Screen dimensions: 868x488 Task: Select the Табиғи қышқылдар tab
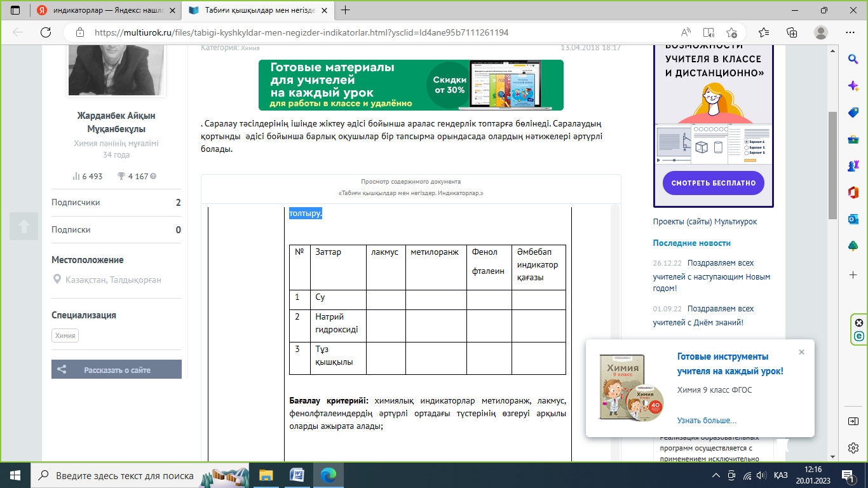[258, 10]
